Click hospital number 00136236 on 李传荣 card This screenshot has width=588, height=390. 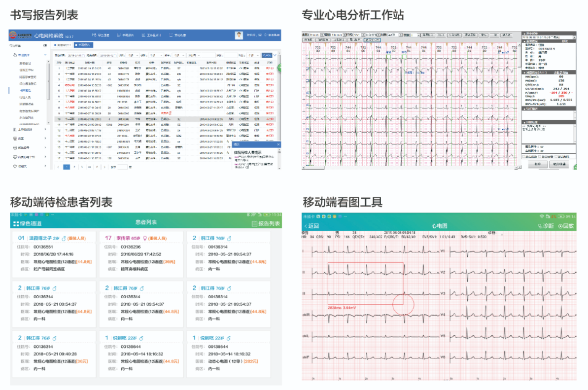point(131,247)
